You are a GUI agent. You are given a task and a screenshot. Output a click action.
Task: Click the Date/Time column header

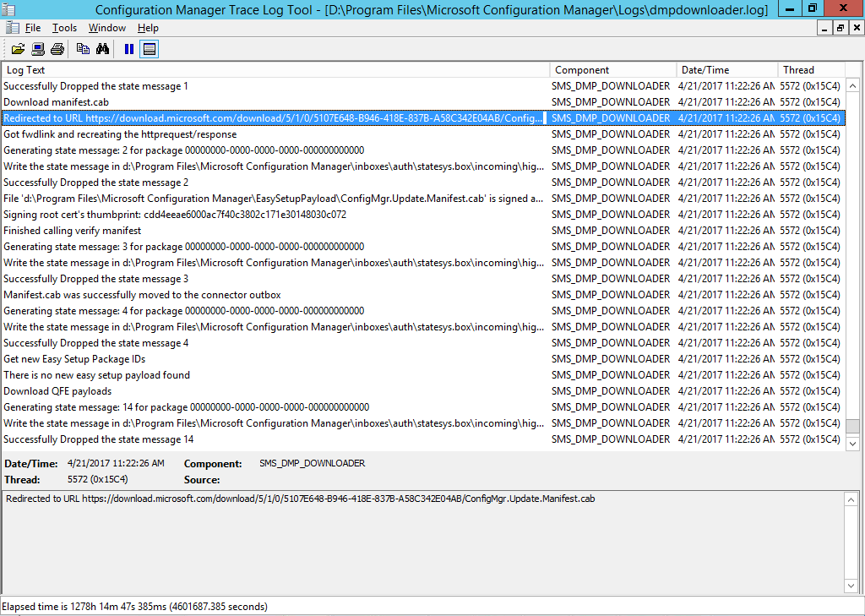click(727, 70)
